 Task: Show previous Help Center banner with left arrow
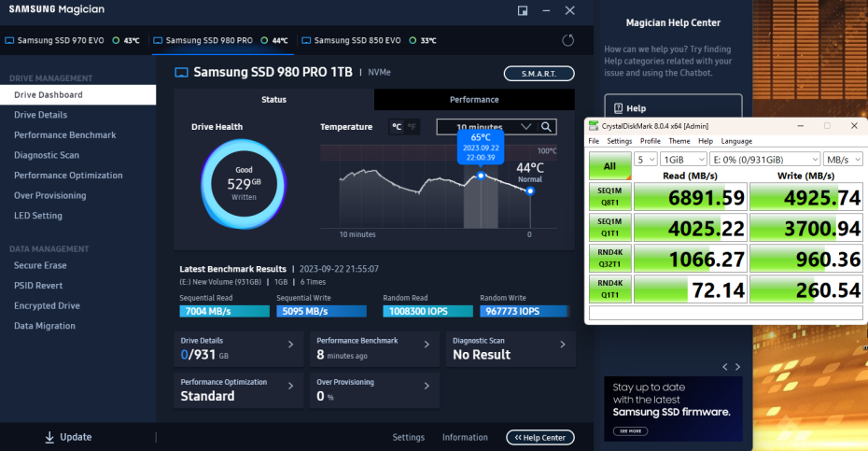(x=725, y=367)
